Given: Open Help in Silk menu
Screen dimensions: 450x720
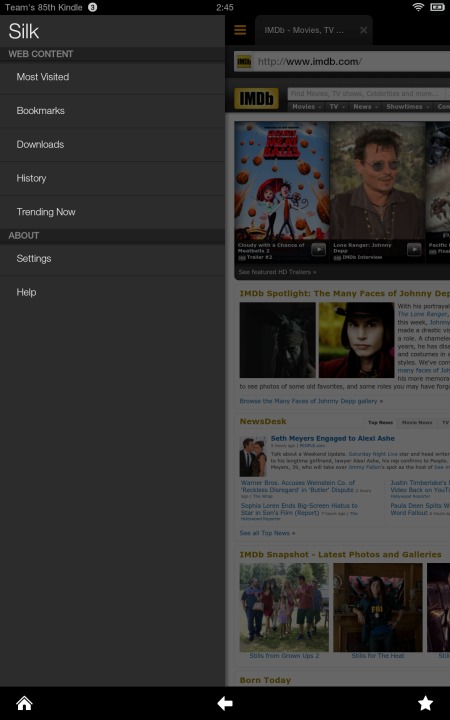Looking at the screenshot, I should coord(112,292).
